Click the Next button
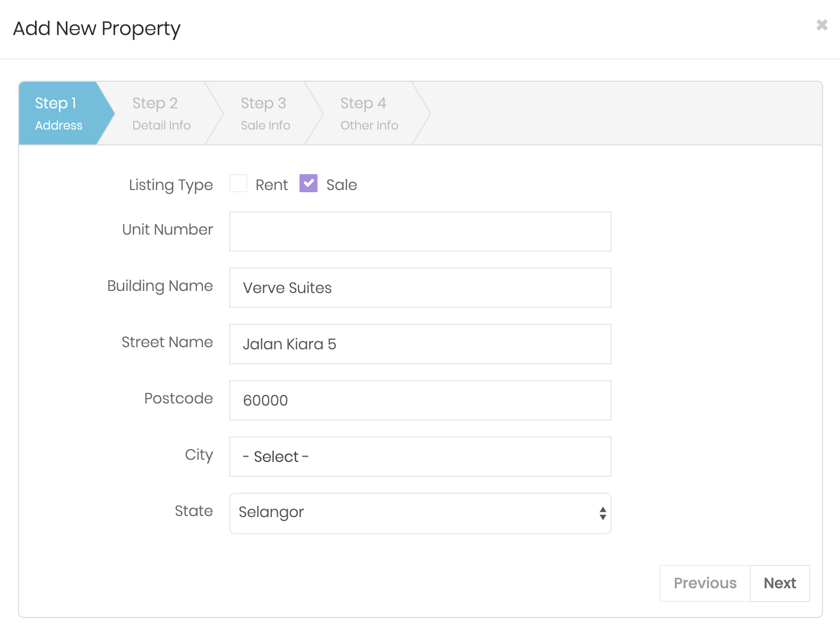The height and width of the screenshot is (635, 840). point(779,583)
